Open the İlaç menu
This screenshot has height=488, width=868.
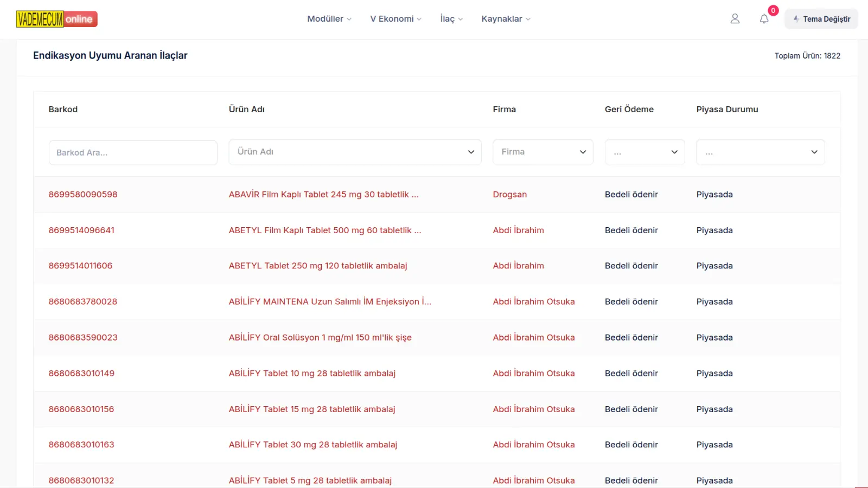pyautogui.click(x=451, y=19)
